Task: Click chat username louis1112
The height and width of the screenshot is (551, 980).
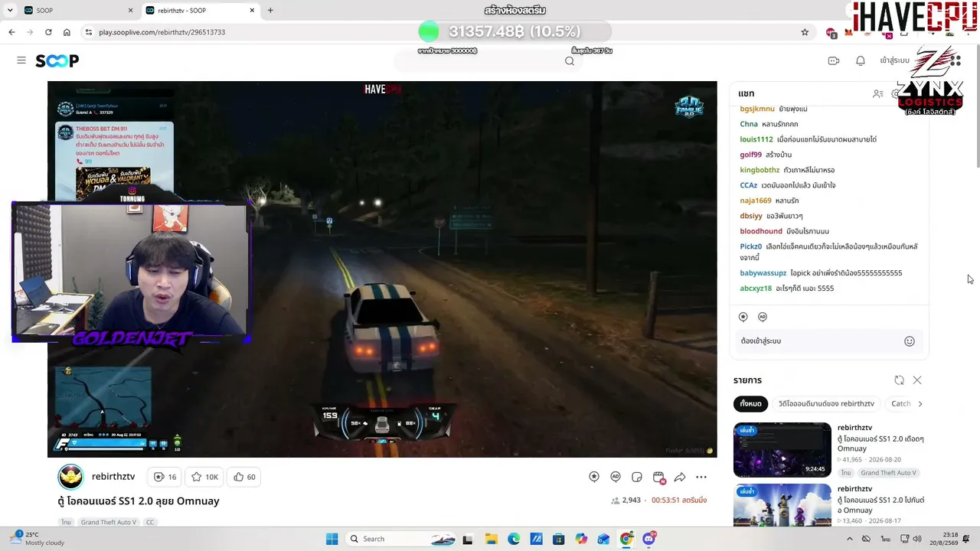Action: (x=756, y=139)
